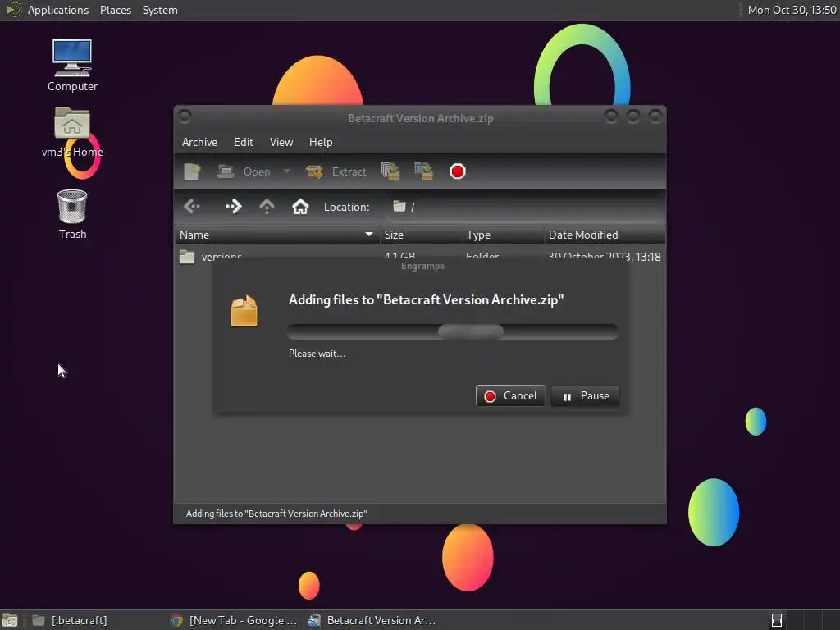Click the workspace switcher icon in the bottom panel

[x=776, y=620]
